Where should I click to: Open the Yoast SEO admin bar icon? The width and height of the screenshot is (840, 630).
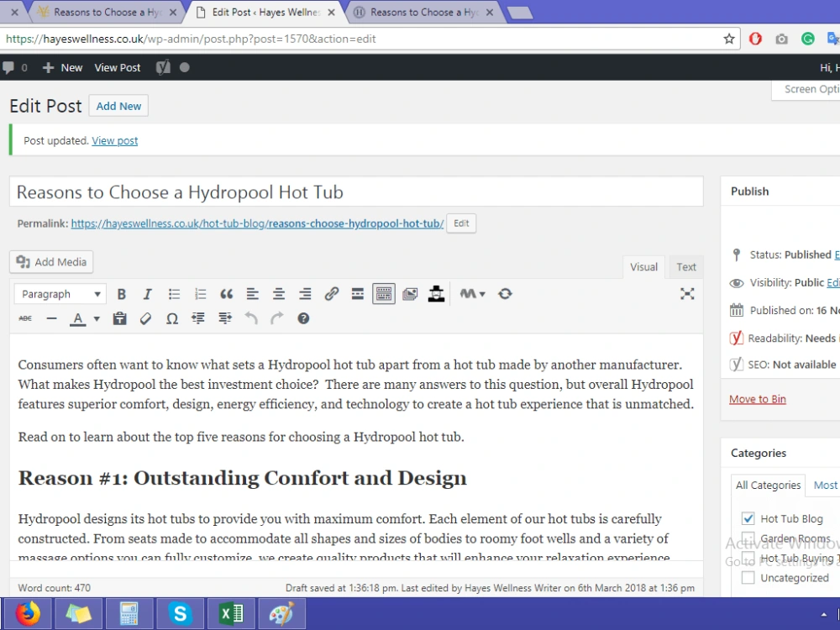pos(163,67)
